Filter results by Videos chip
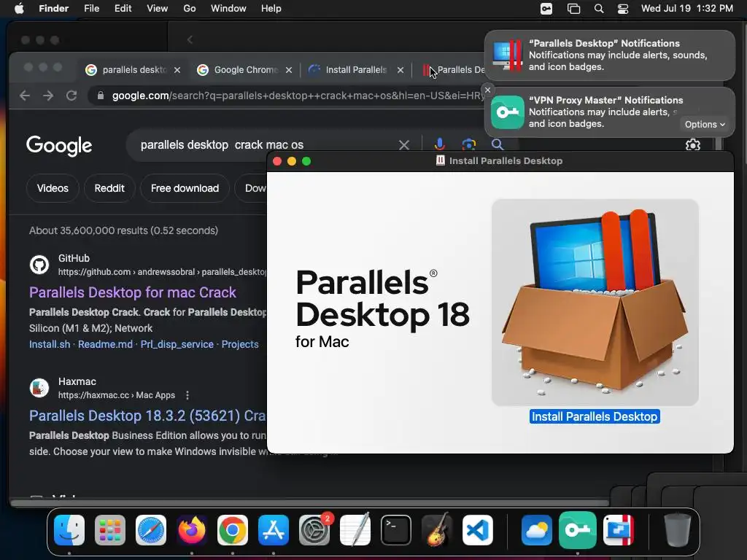 tap(53, 188)
